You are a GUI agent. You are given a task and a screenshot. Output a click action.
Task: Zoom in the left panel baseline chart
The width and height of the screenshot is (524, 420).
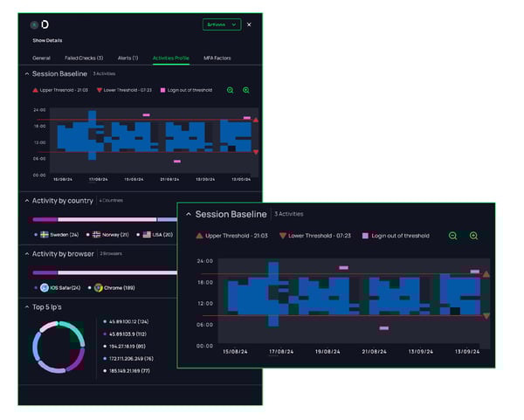click(246, 90)
